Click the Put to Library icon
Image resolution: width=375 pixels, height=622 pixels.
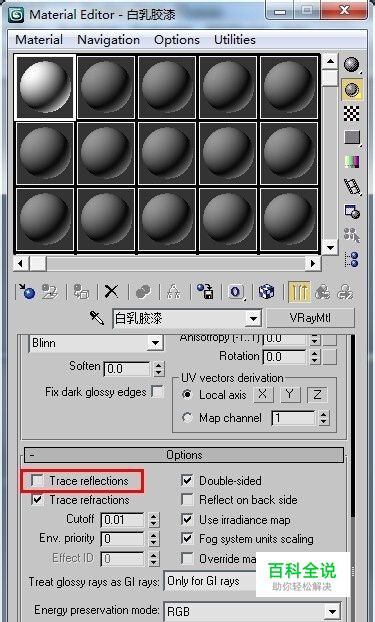coord(205,292)
